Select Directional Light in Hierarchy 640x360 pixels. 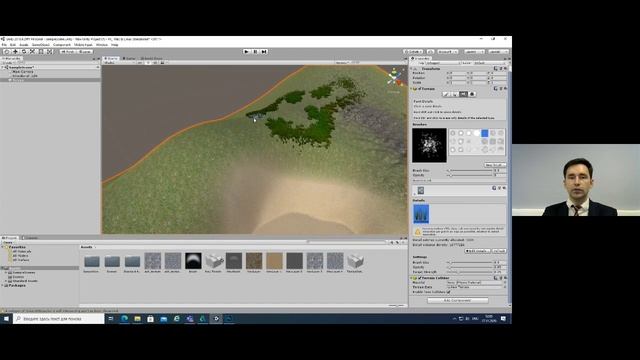(x=25, y=76)
